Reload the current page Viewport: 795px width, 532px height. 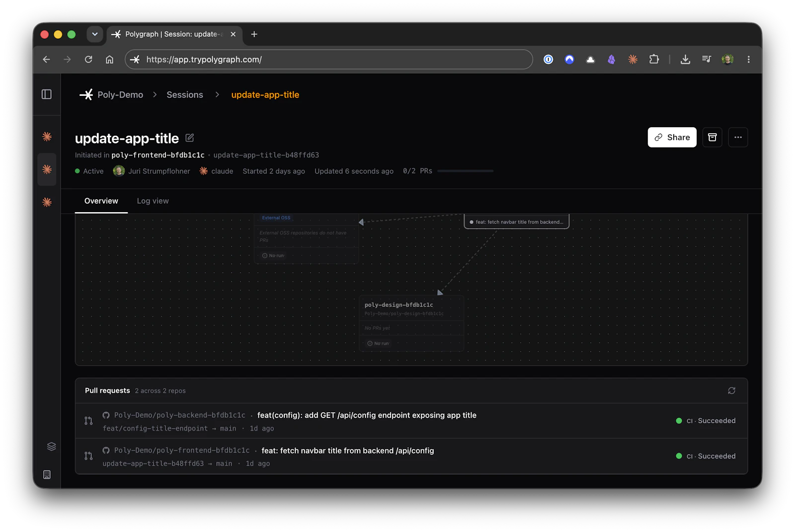[x=88, y=60]
